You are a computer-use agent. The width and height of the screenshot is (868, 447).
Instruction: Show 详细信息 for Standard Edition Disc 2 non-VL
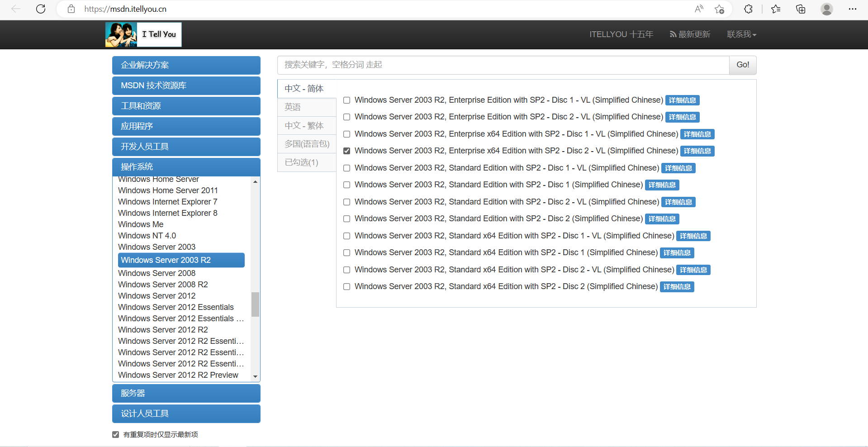coord(662,219)
